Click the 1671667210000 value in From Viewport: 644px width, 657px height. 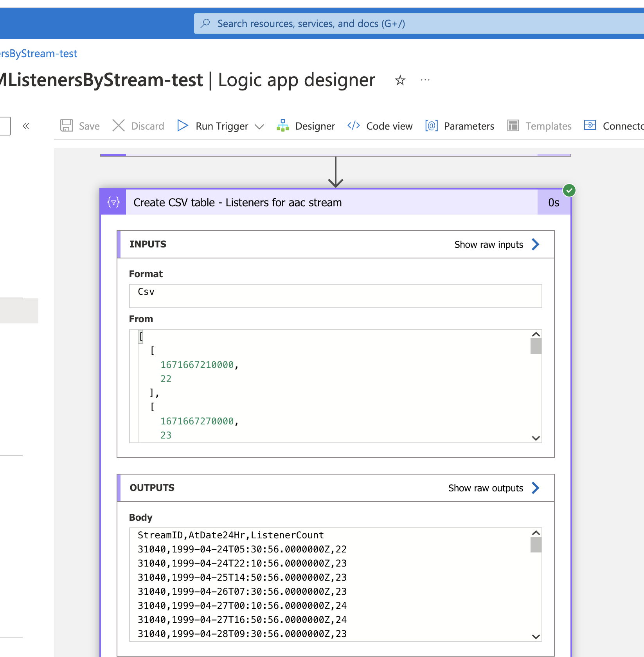coord(197,365)
